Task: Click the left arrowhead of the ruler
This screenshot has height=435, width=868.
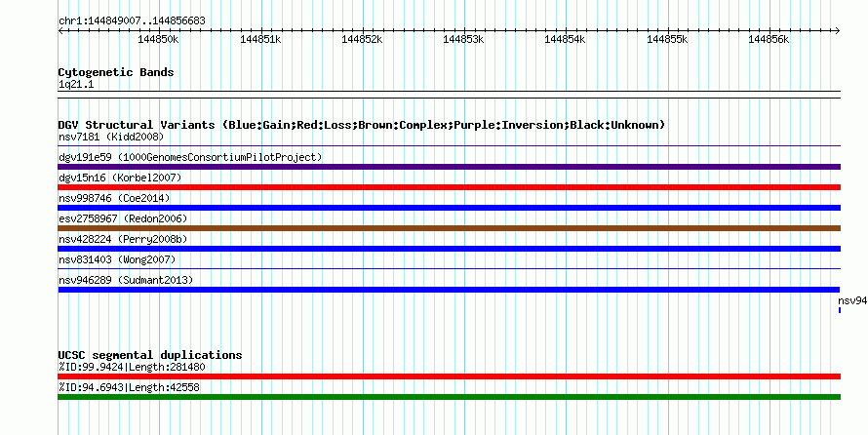Action: pos(60,30)
